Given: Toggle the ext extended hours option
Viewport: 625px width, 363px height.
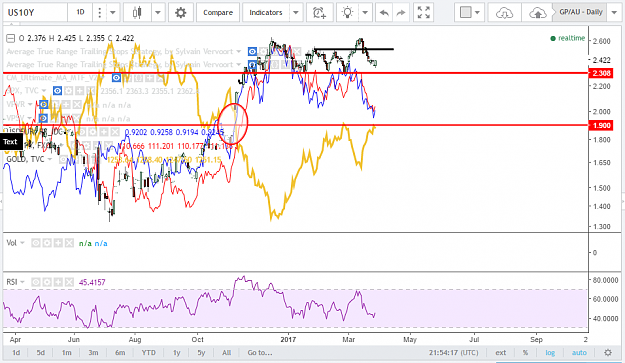Looking at the screenshot, I should pos(501,353).
